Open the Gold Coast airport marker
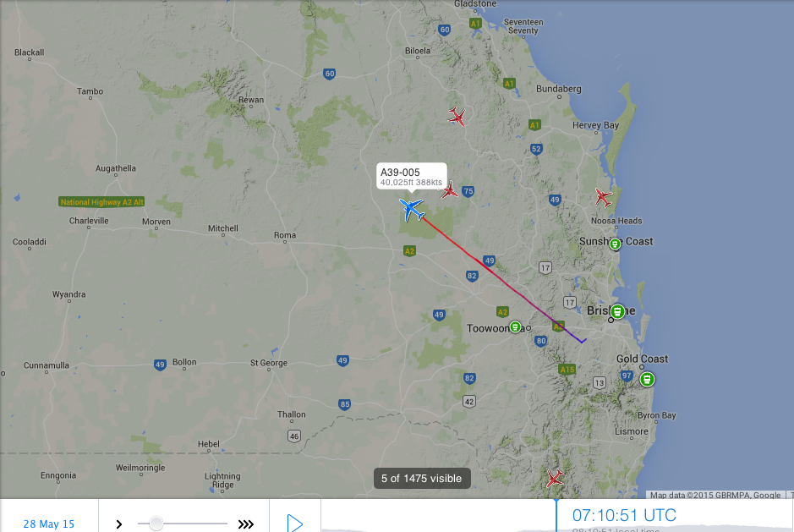794x532 pixels. click(x=647, y=379)
